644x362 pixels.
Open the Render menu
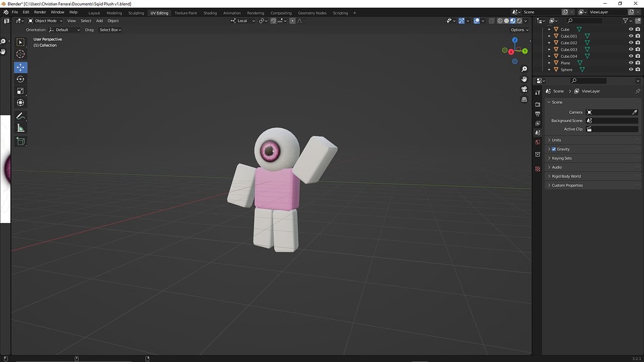pyautogui.click(x=40, y=12)
